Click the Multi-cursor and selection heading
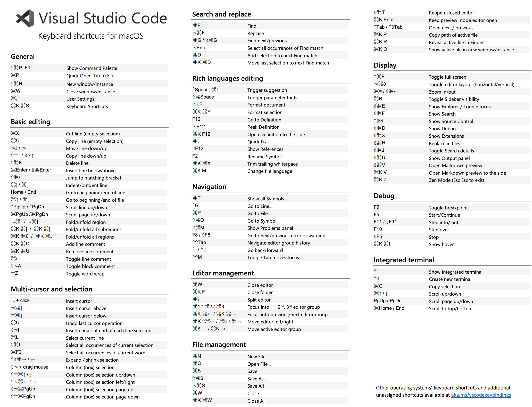The image size is (532, 407). (x=52, y=289)
